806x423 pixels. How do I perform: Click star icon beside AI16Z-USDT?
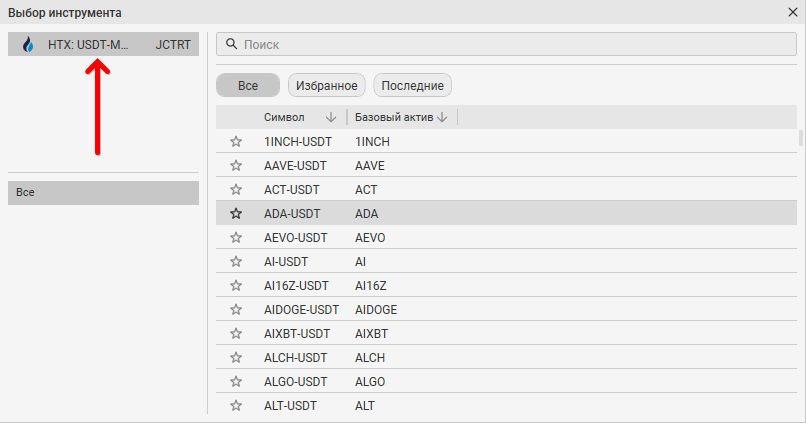[x=236, y=285]
